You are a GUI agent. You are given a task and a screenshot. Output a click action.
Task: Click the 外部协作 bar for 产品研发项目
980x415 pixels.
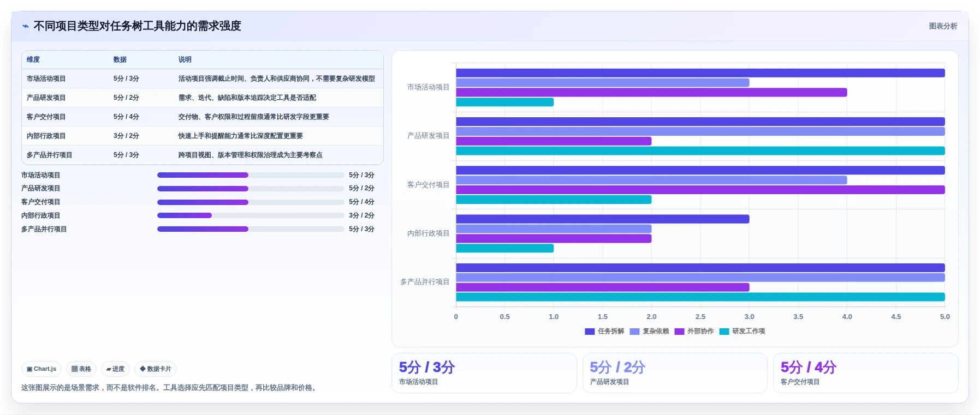coord(554,141)
